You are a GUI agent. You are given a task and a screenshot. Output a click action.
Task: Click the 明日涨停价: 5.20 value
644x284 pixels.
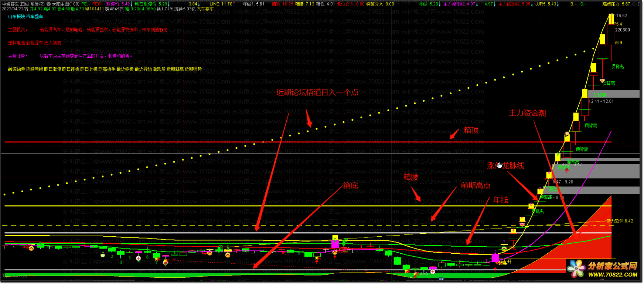(151, 4)
